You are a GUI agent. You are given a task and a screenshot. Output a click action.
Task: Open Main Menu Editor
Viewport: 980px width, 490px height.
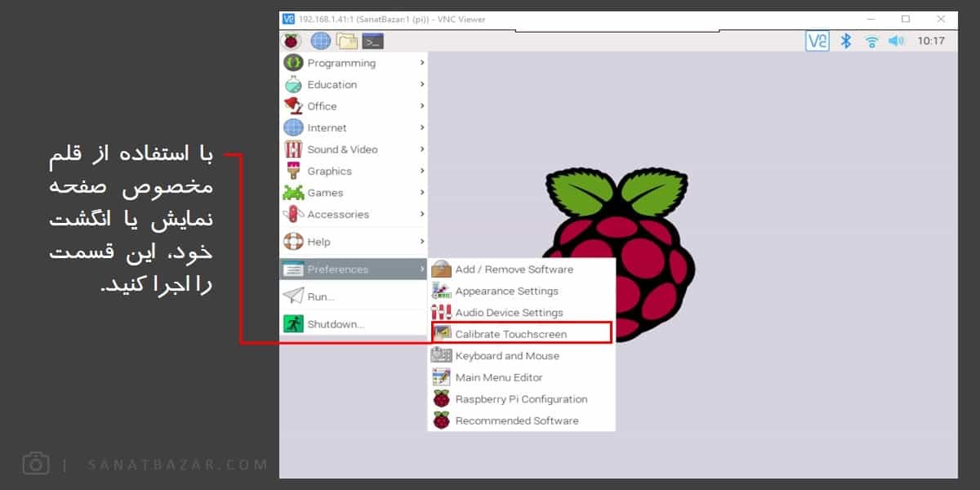point(521,377)
